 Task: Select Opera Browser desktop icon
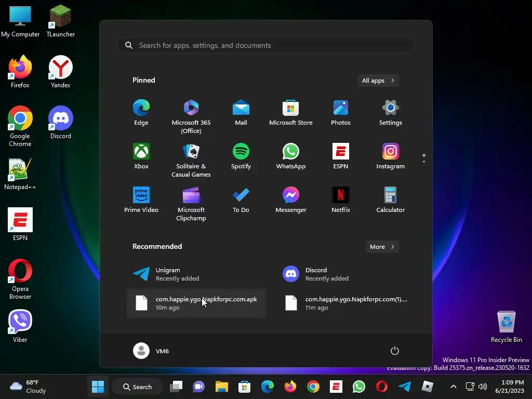(x=20, y=279)
